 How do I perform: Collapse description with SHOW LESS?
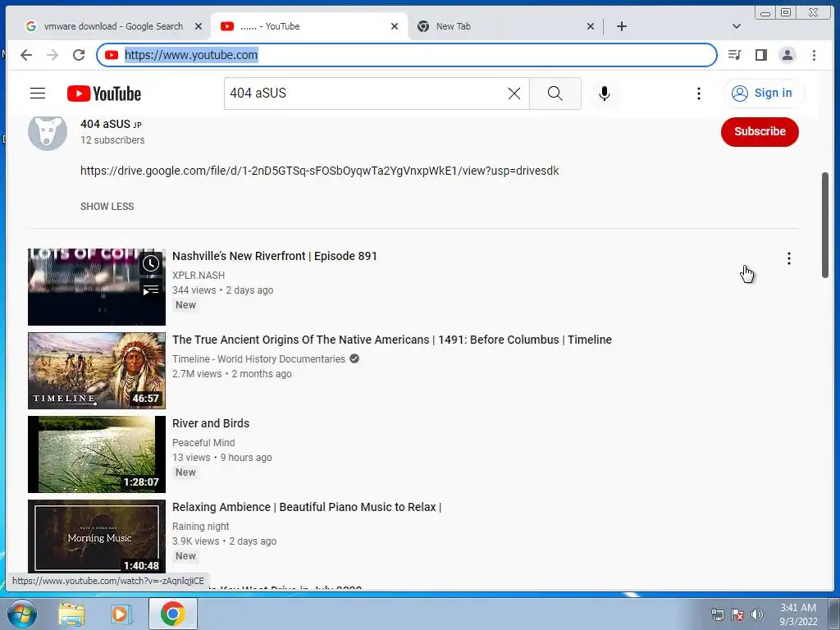coord(107,206)
